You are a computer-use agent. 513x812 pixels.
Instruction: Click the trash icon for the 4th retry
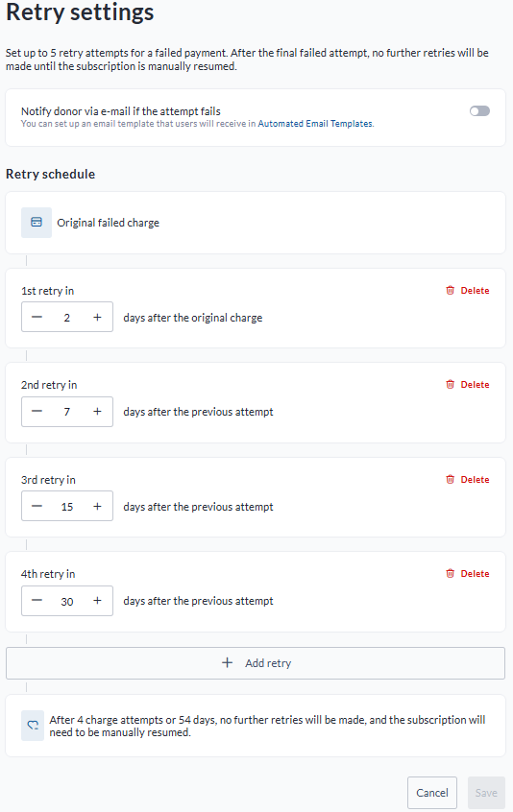pyautogui.click(x=450, y=573)
